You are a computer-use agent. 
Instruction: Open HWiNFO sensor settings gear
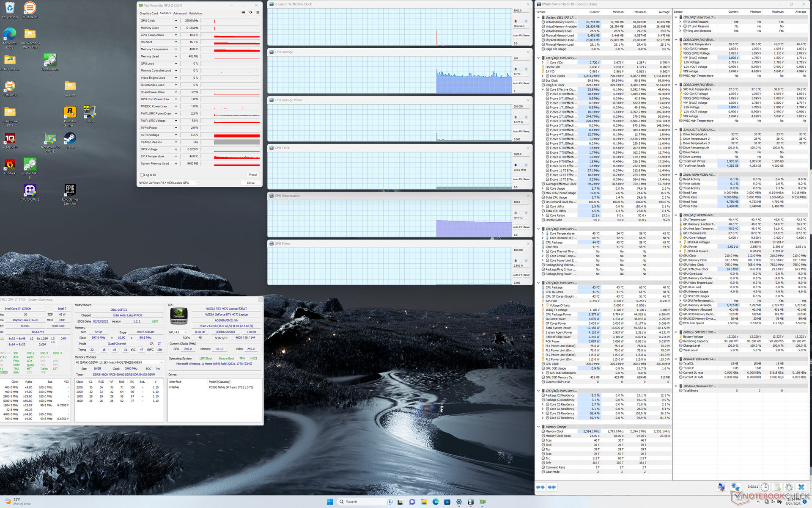(x=789, y=487)
